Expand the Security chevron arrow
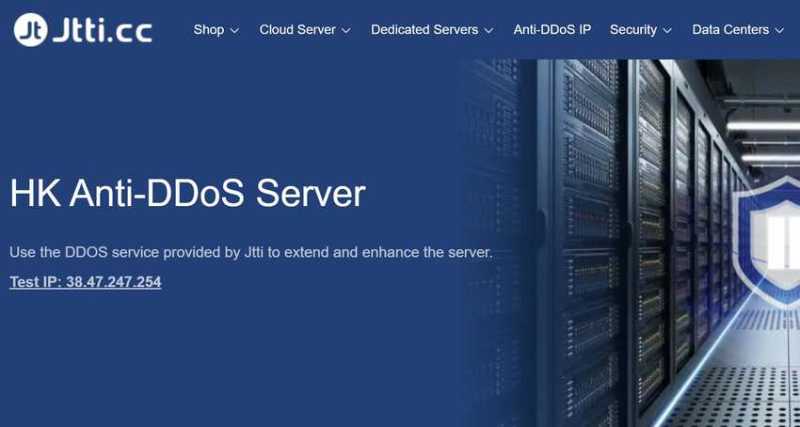 click(667, 31)
